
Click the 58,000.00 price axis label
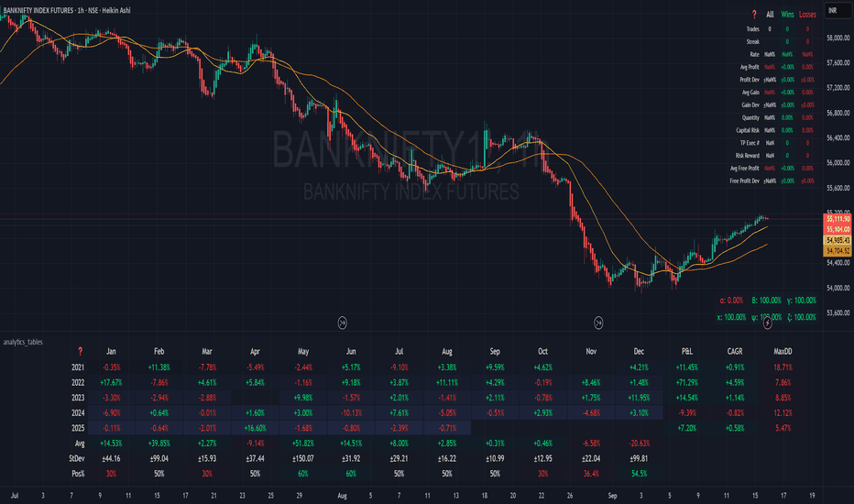pyautogui.click(x=839, y=38)
